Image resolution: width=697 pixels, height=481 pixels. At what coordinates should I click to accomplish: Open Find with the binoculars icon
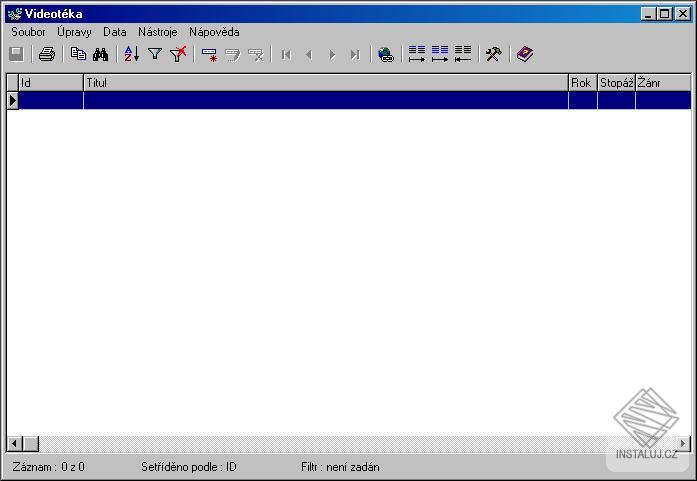[100, 54]
